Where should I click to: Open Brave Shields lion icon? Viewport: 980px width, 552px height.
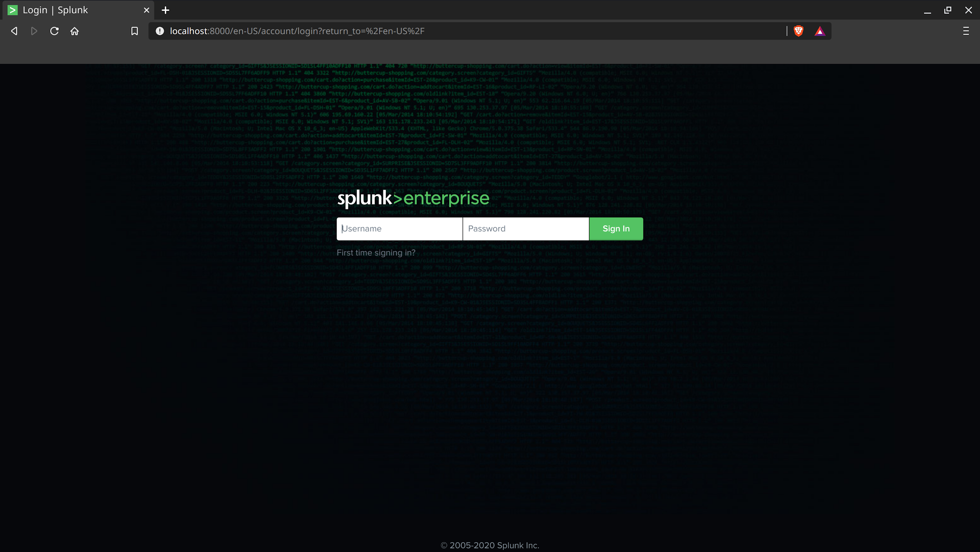[799, 31]
